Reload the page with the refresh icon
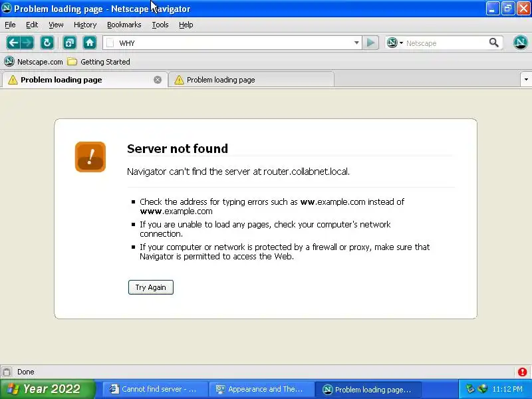Screen dimensions: 532x399 47,43
